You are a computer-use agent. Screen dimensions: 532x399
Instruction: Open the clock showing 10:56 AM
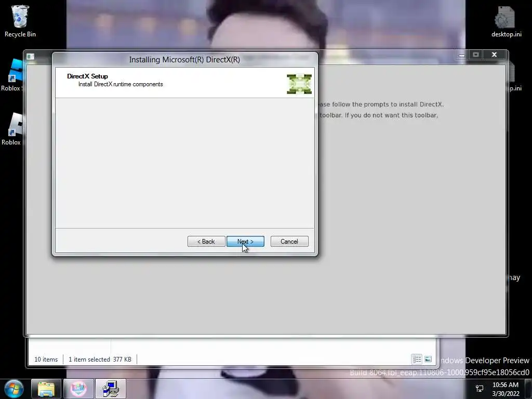click(x=506, y=389)
